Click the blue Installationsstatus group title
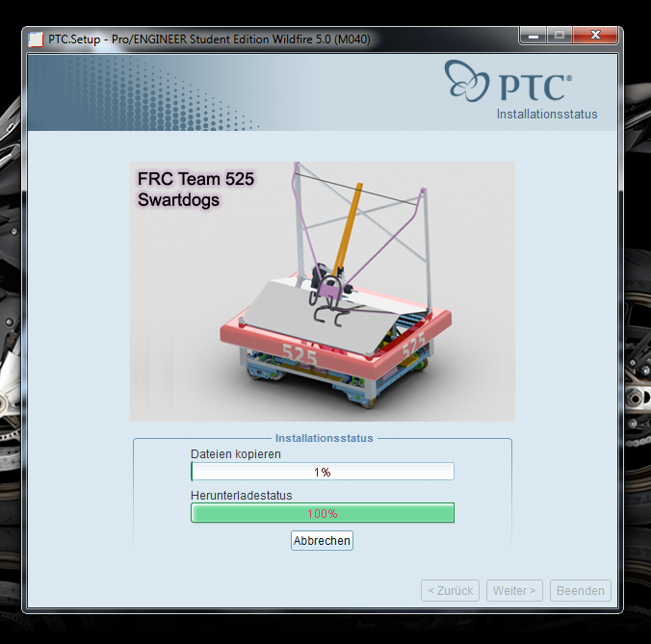Screen dimensions: 651x644 (x=325, y=438)
